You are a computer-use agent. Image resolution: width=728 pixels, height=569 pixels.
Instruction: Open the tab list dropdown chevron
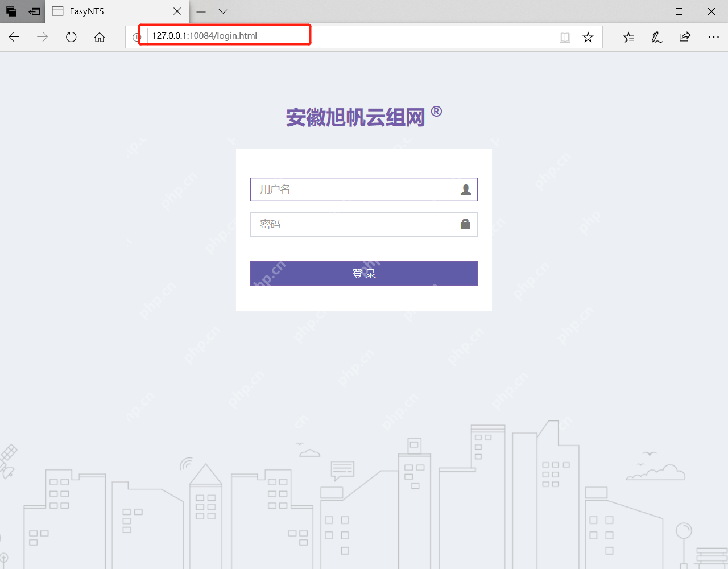pyautogui.click(x=223, y=11)
